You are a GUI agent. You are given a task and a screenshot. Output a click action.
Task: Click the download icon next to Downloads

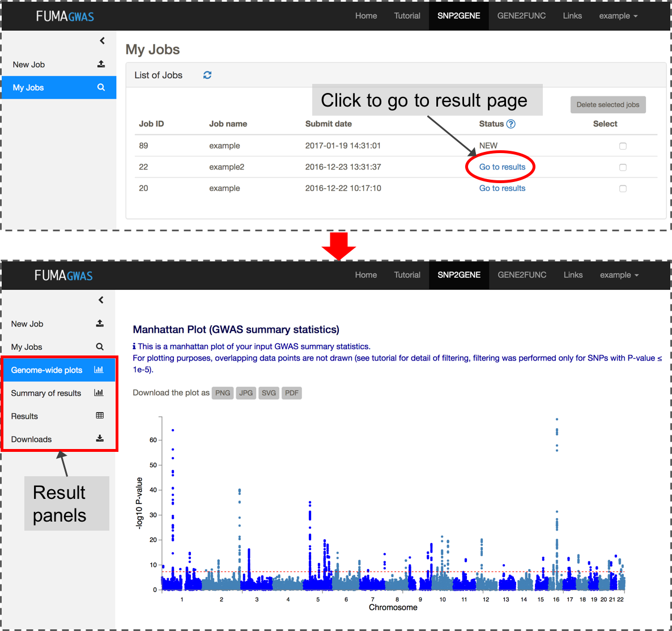click(x=100, y=438)
